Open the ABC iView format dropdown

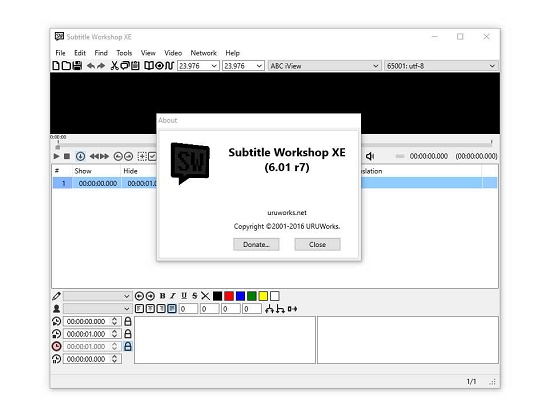coord(324,66)
